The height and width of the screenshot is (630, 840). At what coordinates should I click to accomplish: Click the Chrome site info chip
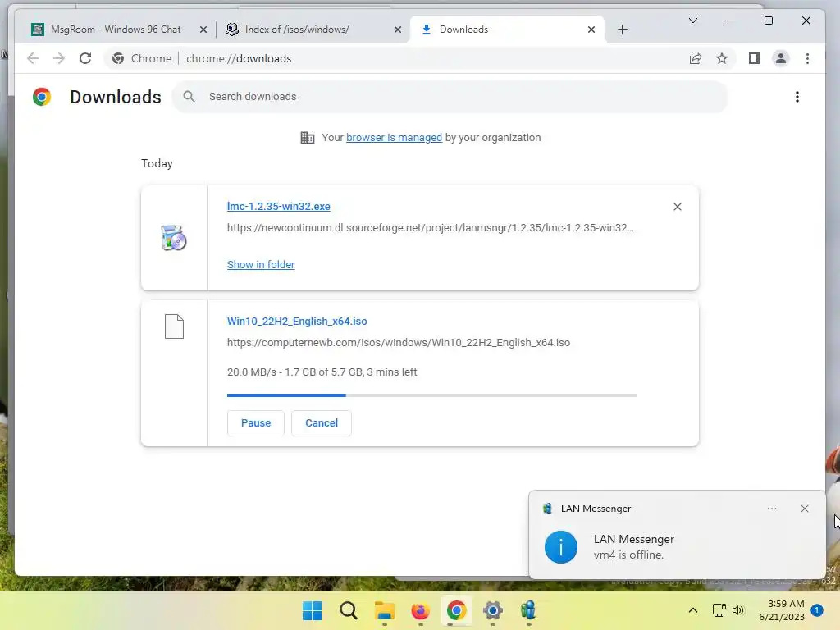point(143,58)
